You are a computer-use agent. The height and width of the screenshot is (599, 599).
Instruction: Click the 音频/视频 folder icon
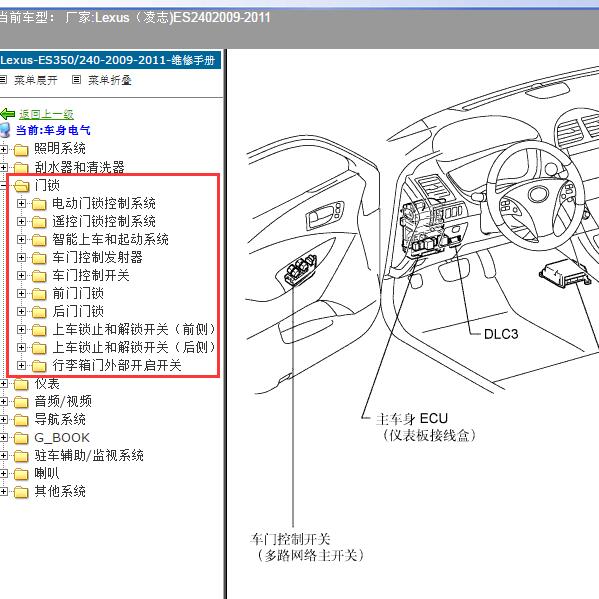21,402
